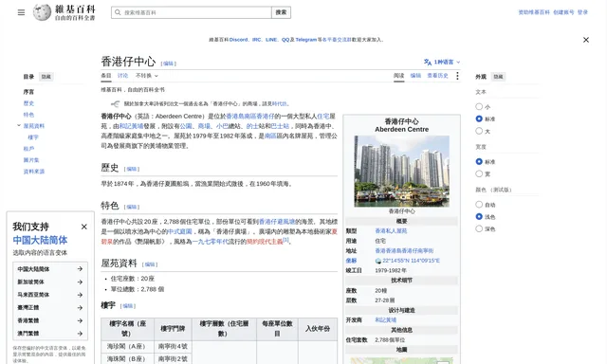Image resolution: width=607 pixels, height=364 pixels.
Task: Open the Aberdeen Centre infobox photo
Action: (x=401, y=171)
